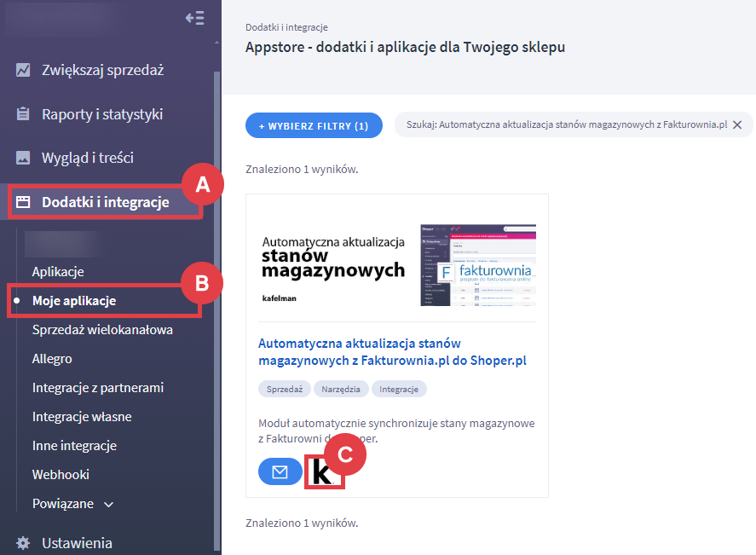Click the kafelman 'k' logo icon
The width and height of the screenshot is (756, 555).
coord(324,472)
